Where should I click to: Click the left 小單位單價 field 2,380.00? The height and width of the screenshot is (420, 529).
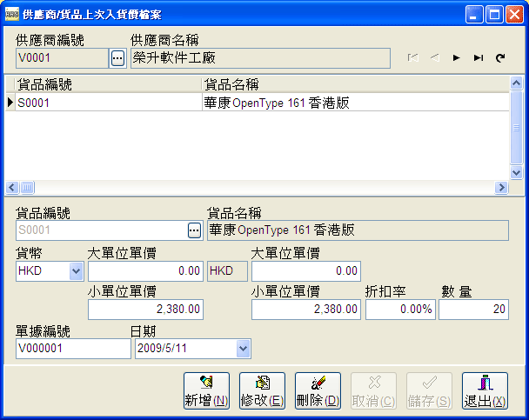pos(146,309)
